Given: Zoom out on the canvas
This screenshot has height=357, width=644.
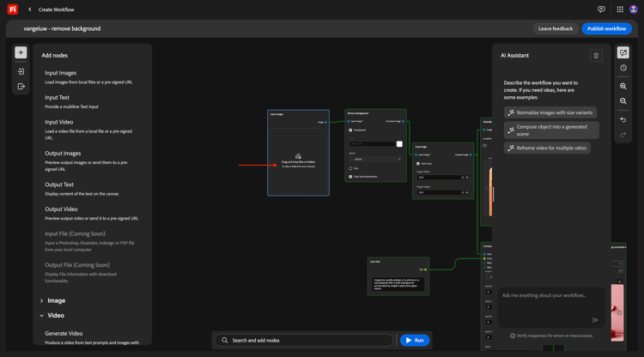Looking at the screenshot, I should pyautogui.click(x=623, y=101).
